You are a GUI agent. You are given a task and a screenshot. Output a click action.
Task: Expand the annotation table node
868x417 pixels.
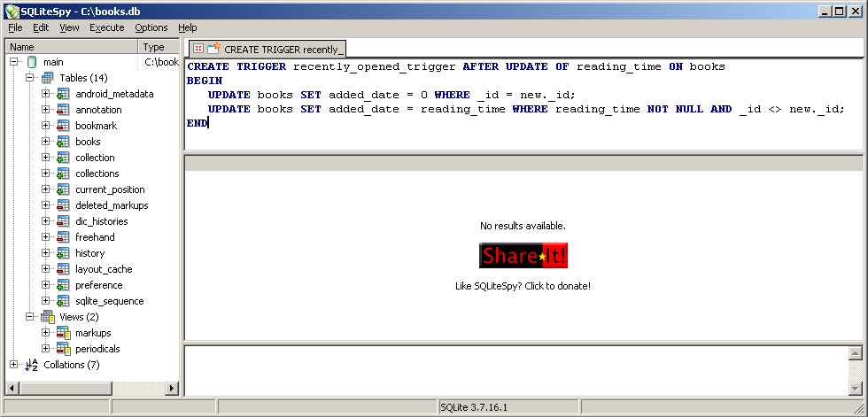[x=46, y=110]
